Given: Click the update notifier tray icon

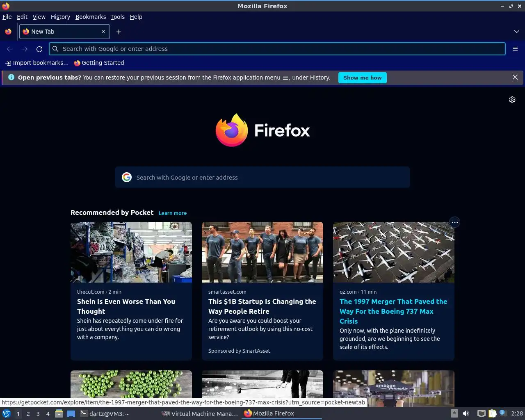Looking at the screenshot, I should 503,413.
